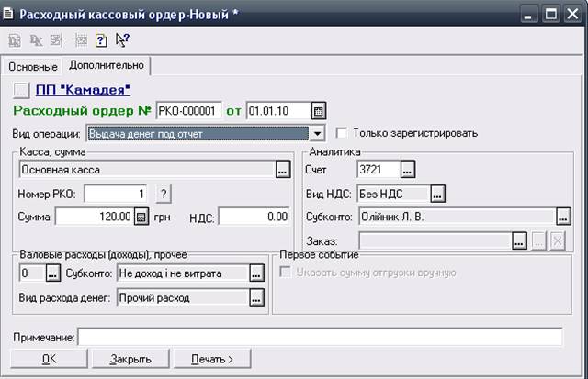This screenshot has height=379, width=588.
Task: Select the Дополнительно tab
Action: (x=107, y=66)
